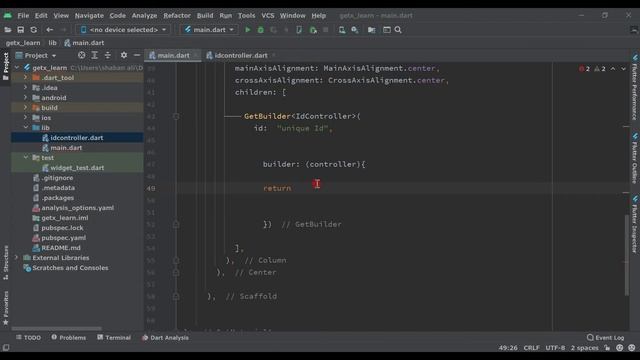This screenshot has height=360, width=640.
Task: Collapse the lib folder
Action: click(26, 128)
